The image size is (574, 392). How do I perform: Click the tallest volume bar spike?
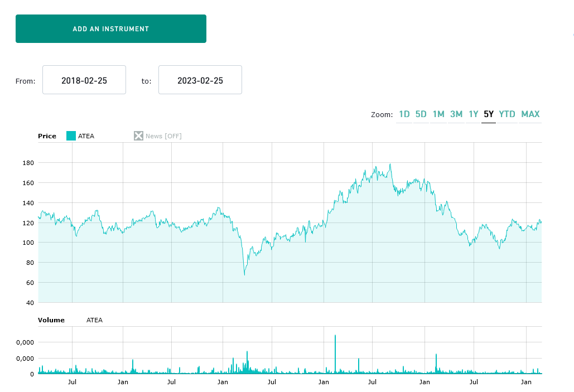click(335, 352)
